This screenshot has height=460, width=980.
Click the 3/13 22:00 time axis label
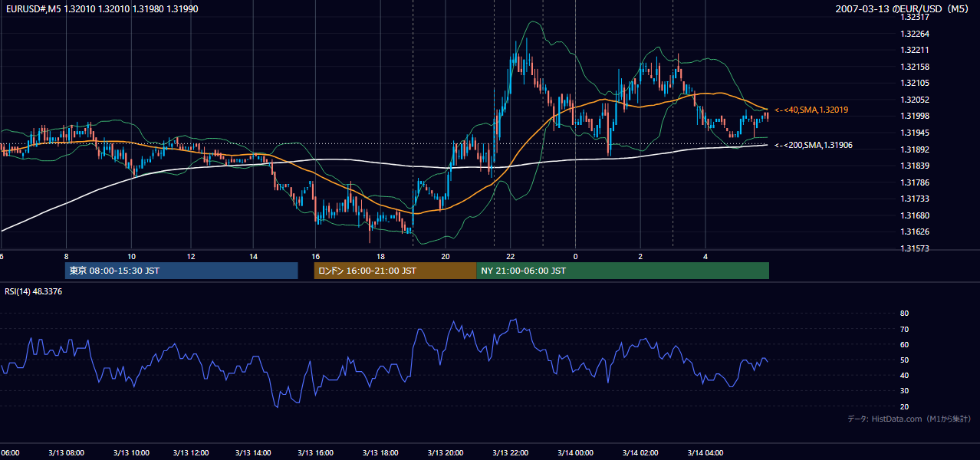(511, 453)
